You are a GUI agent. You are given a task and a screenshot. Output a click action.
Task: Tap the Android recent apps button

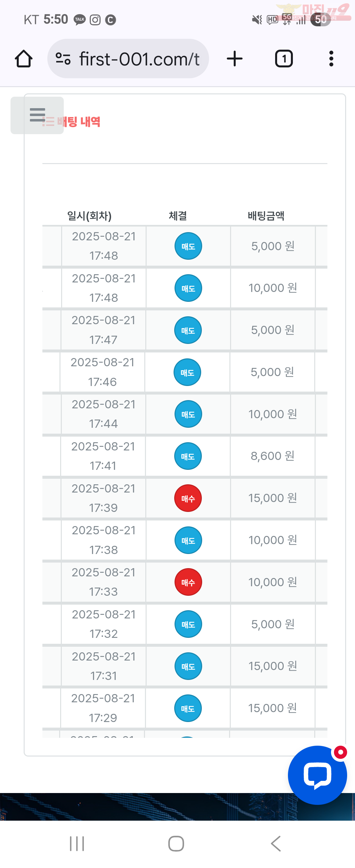pyautogui.click(x=77, y=844)
